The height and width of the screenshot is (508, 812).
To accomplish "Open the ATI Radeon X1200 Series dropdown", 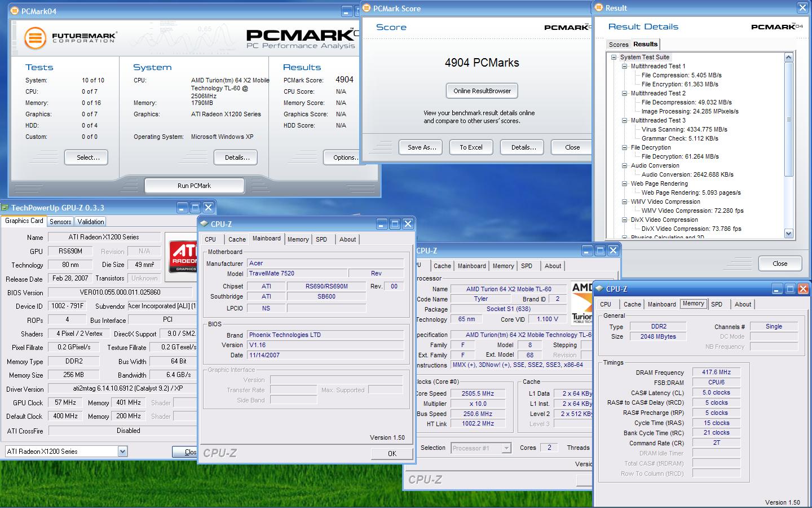I will tap(122, 451).
